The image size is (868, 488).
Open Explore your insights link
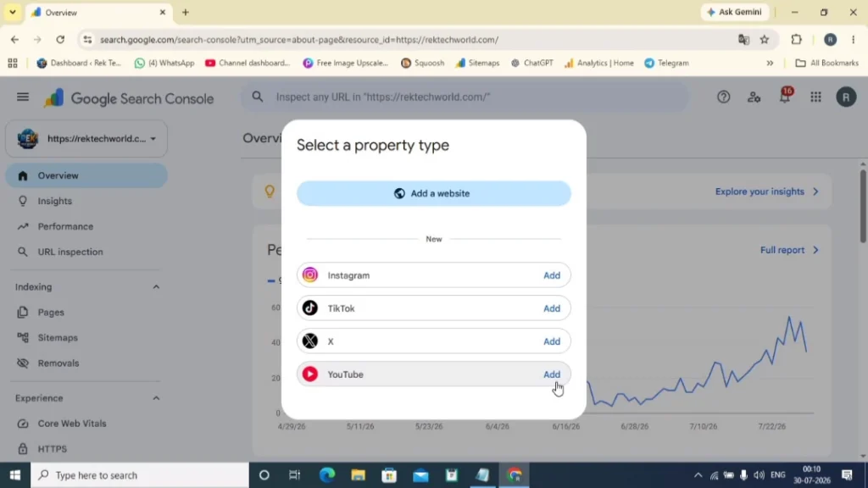(766, 192)
